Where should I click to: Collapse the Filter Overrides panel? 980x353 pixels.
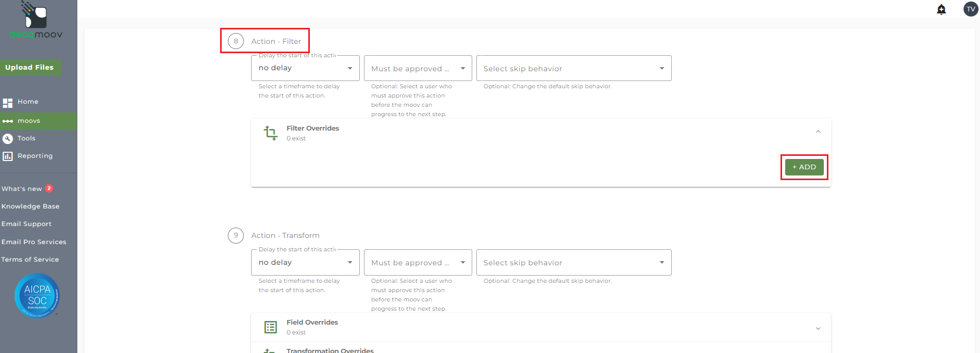pos(818,132)
